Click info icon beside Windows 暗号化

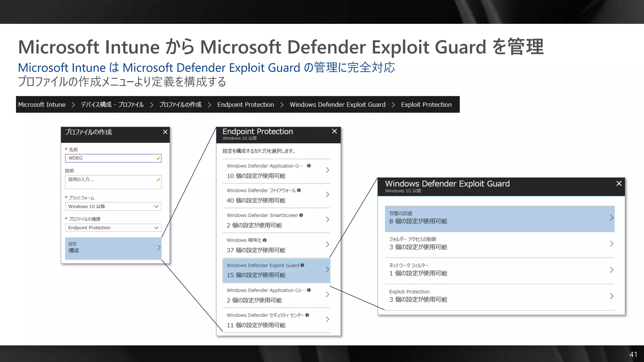[x=265, y=240]
